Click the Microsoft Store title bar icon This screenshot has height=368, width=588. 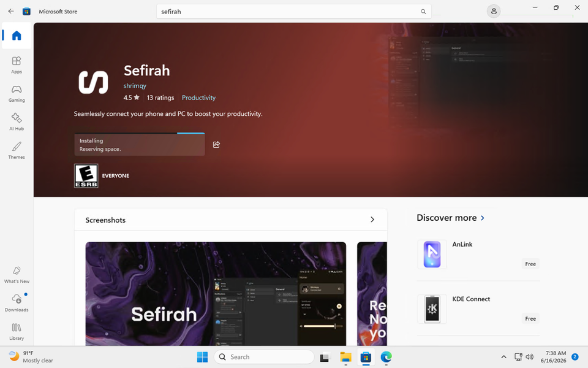point(26,11)
